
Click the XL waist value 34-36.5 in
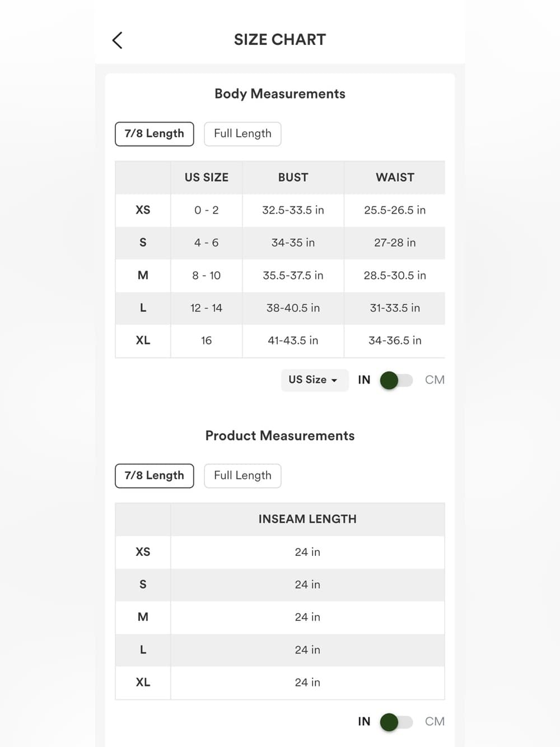[395, 341]
